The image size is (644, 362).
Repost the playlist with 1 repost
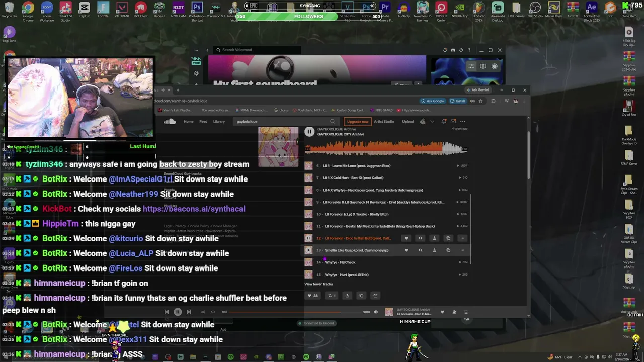pos(332,296)
